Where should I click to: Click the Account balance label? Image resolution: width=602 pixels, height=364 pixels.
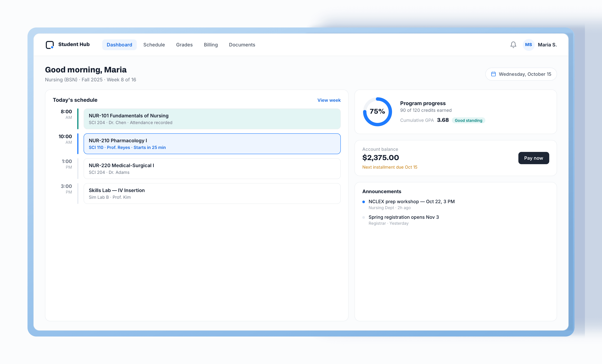click(x=380, y=149)
